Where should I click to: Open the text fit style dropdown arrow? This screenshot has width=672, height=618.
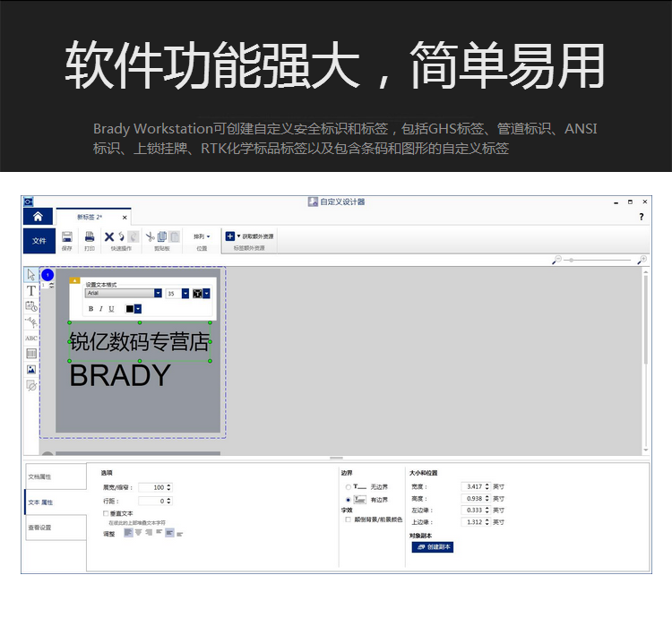tap(207, 293)
